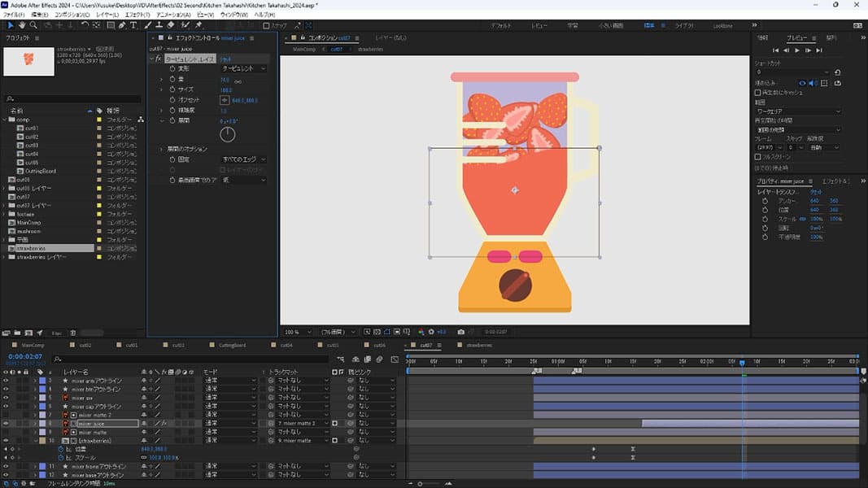Enable the フルスクリーン checkbox
This screenshot has height=488, width=868.
758,157
